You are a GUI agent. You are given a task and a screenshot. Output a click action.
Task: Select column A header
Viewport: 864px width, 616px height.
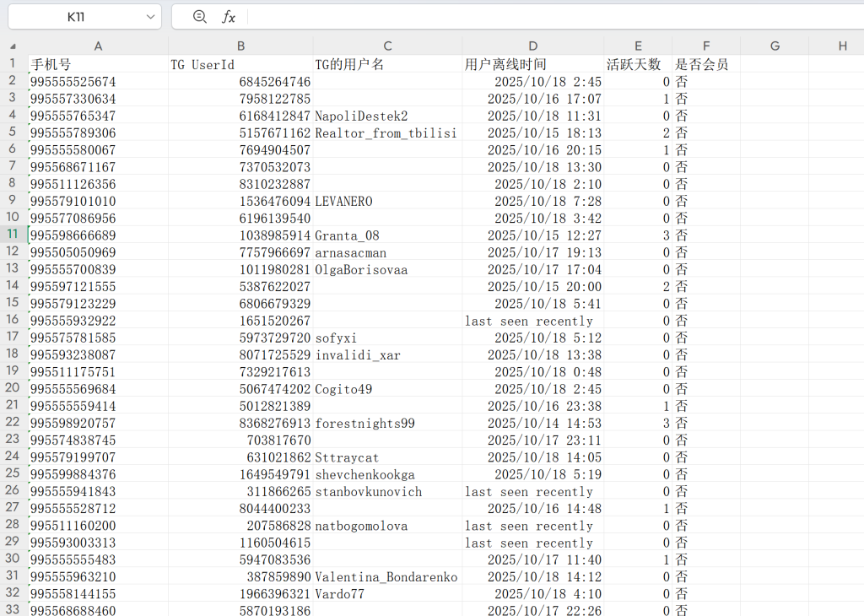98,46
